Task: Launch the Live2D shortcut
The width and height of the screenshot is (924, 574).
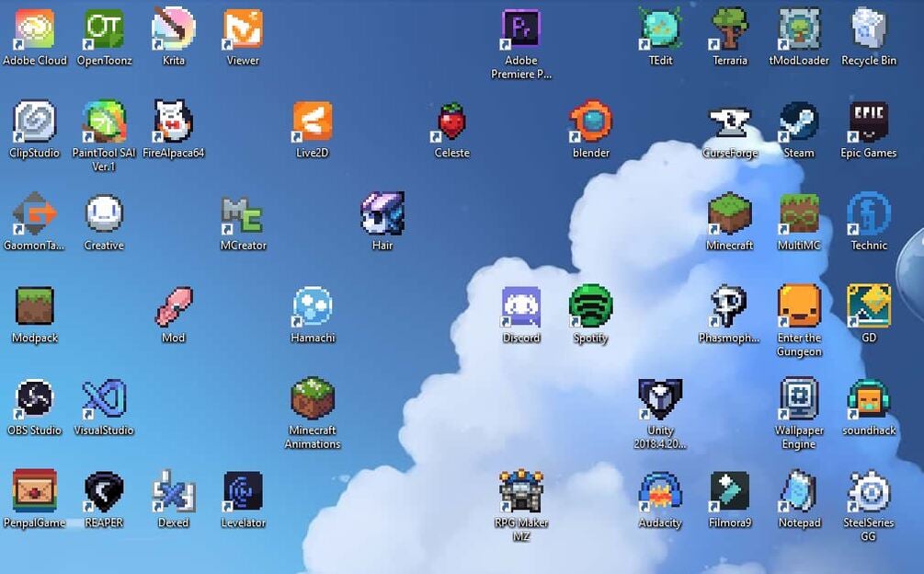Action: coord(313,121)
